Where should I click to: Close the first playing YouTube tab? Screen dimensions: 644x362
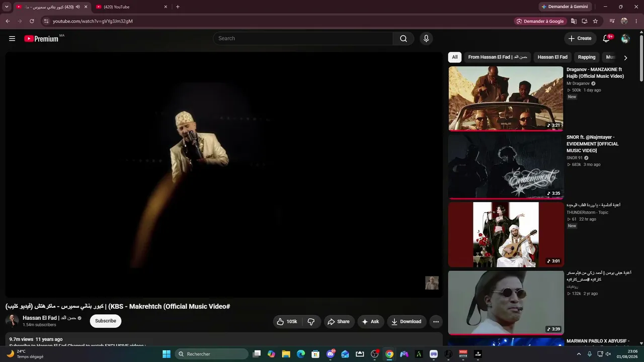coord(86,7)
